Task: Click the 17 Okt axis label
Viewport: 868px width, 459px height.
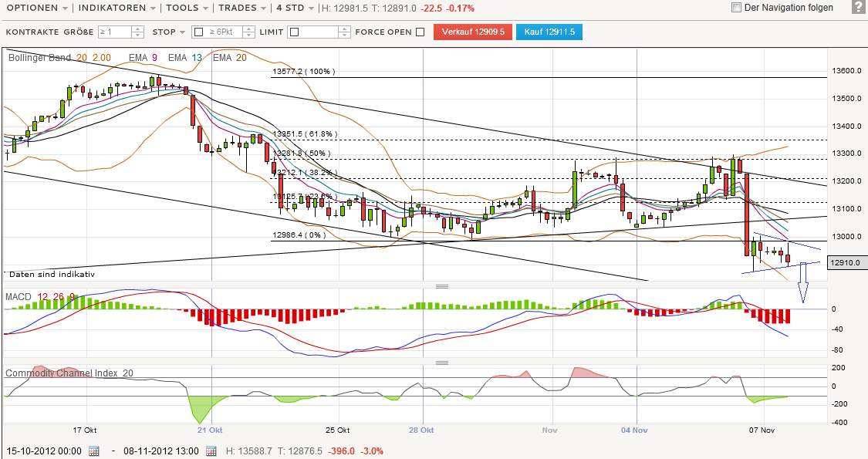Action: coord(85,430)
